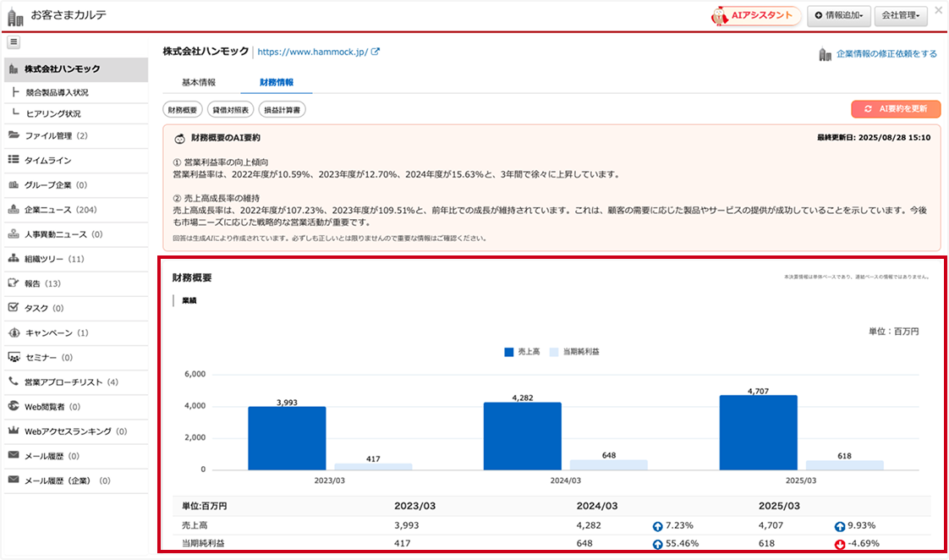Switch to the 基本情報 tab
Image resolution: width=949 pixels, height=560 pixels.
199,82
